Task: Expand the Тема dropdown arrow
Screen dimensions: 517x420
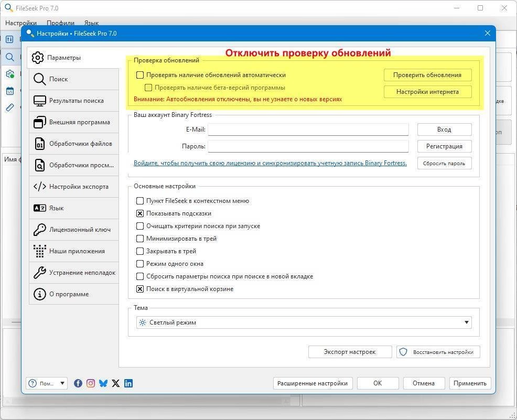Action: [x=467, y=322]
